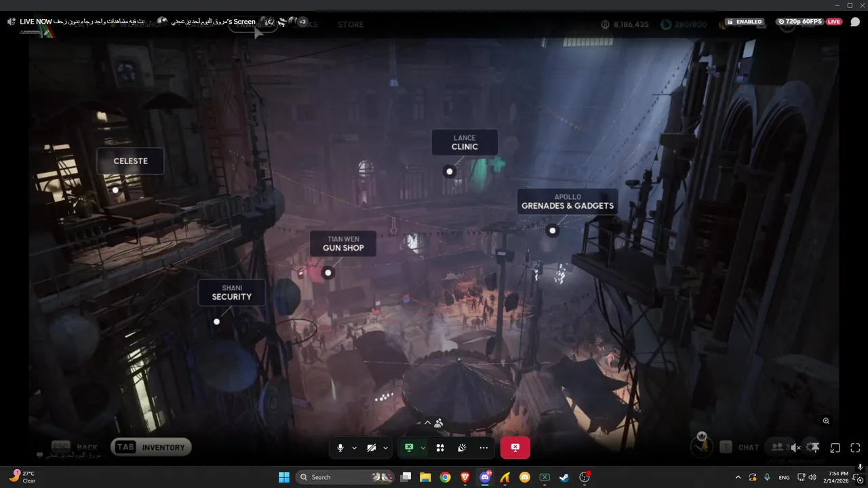Open the yellow swoosh taskbar app
This screenshot has width=868, height=488.
tap(505, 477)
